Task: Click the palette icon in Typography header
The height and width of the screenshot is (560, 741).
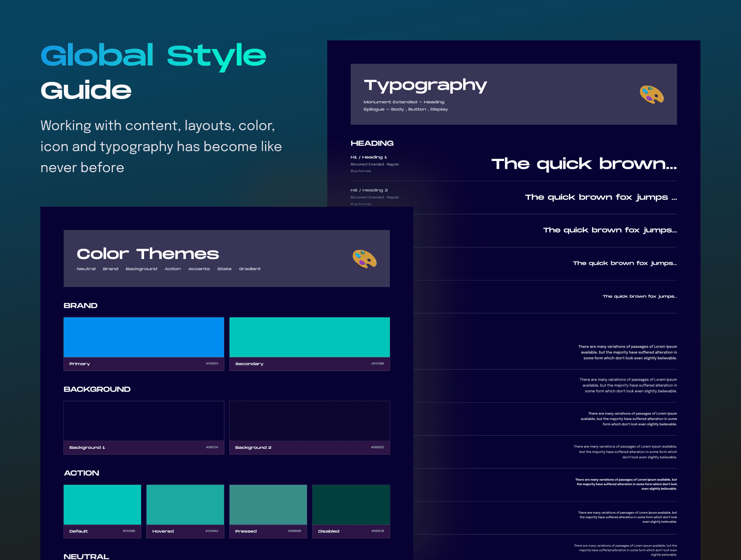Action: 652,94
